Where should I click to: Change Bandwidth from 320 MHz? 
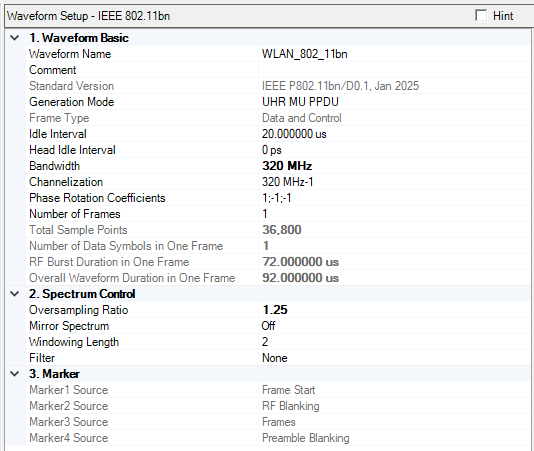tap(394, 166)
